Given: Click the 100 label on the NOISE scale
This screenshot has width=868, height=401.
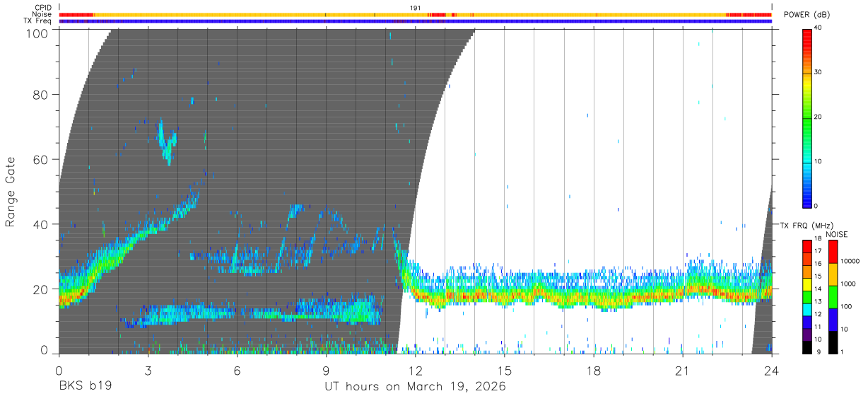Looking at the screenshot, I should coord(845,306).
